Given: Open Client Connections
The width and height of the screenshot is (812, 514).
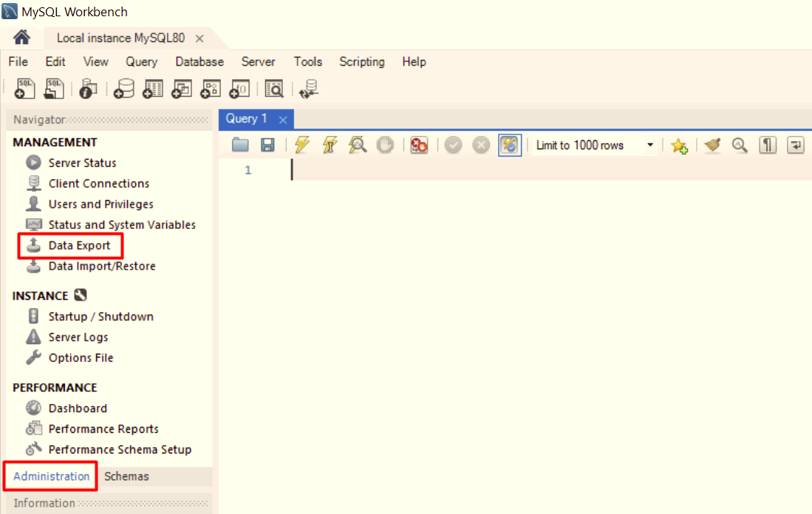Looking at the screenshot, I should tap(99, 183).
